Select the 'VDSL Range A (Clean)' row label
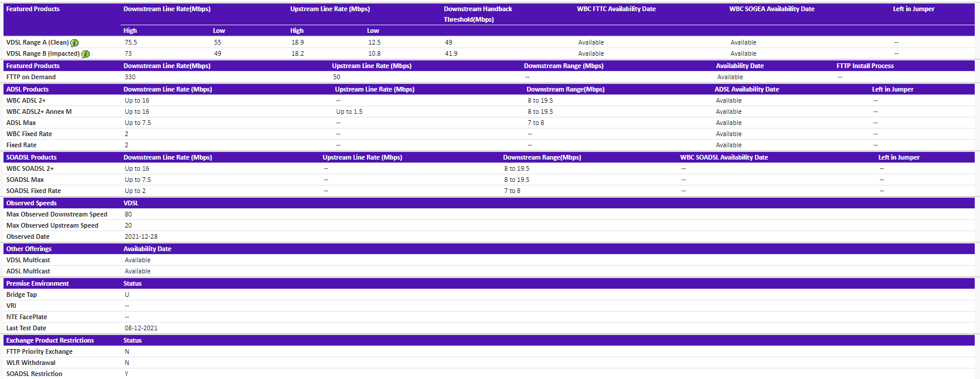980x379 pixels. (38, 42)
